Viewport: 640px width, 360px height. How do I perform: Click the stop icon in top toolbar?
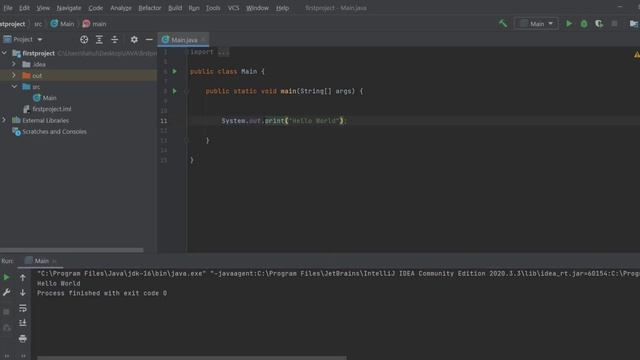pos(614,24)
